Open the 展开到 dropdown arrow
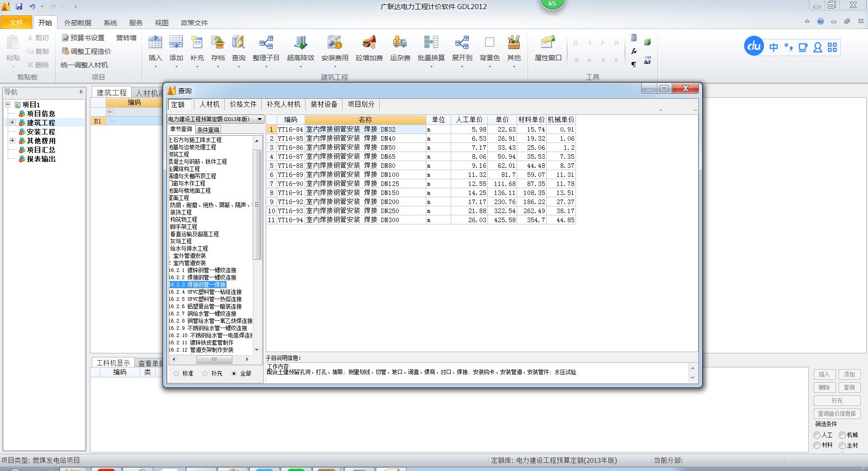The image size is (868, 471). 462,67
